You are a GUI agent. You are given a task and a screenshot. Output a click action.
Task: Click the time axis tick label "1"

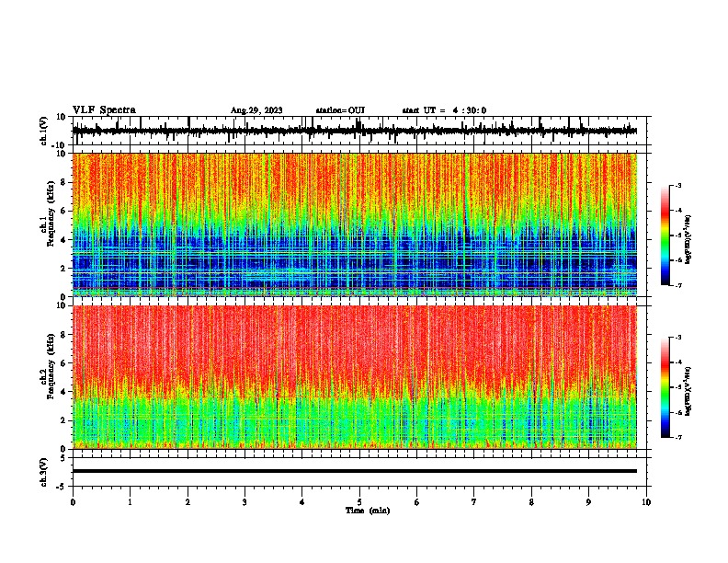[130, 502]
